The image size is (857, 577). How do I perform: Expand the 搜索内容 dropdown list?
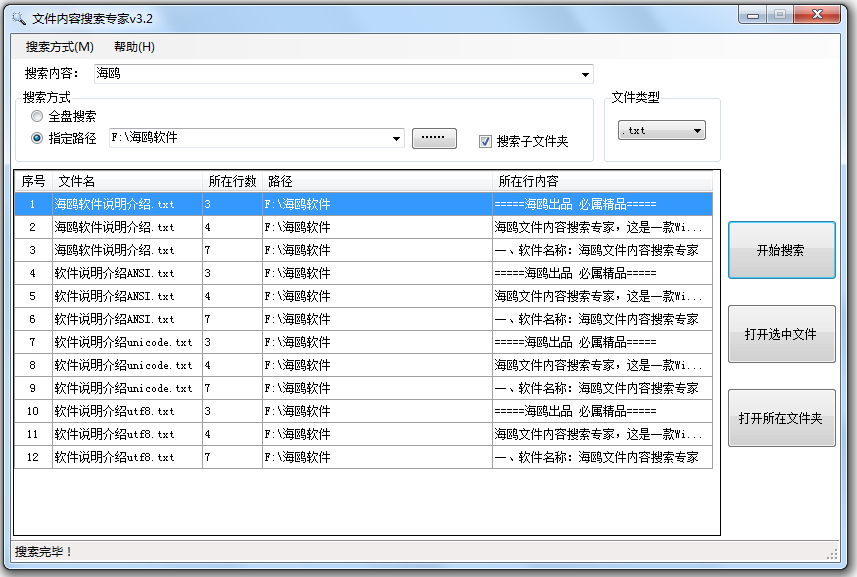[x=585, y=75]
